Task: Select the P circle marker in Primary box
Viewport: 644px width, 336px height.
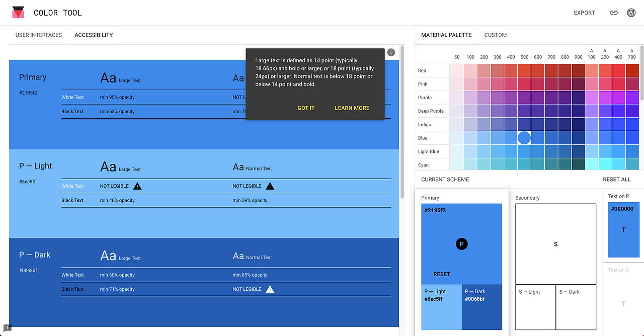Action: (461, 244)
